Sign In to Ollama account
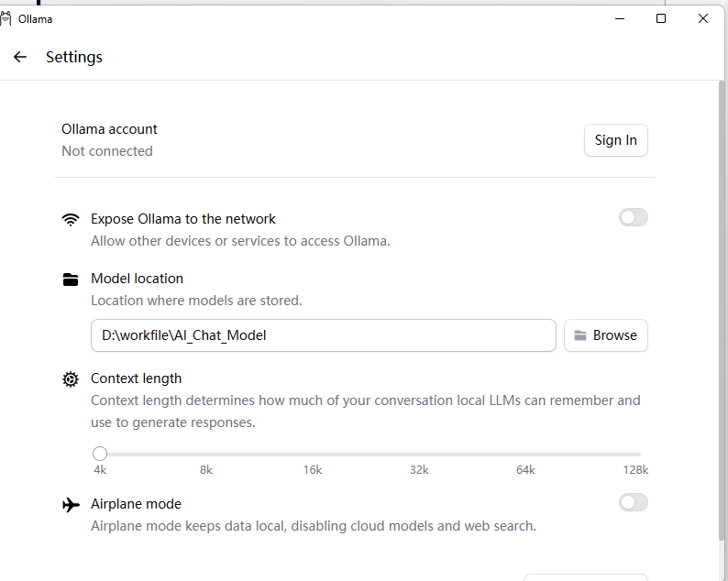This screenshot has width=728, height=581. click(615, 140)
